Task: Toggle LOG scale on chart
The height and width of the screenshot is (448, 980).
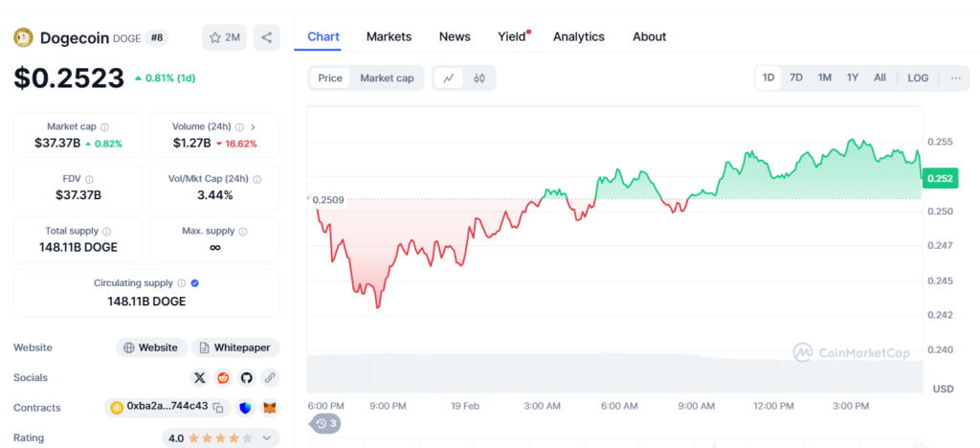Action: tap(918, 78)
